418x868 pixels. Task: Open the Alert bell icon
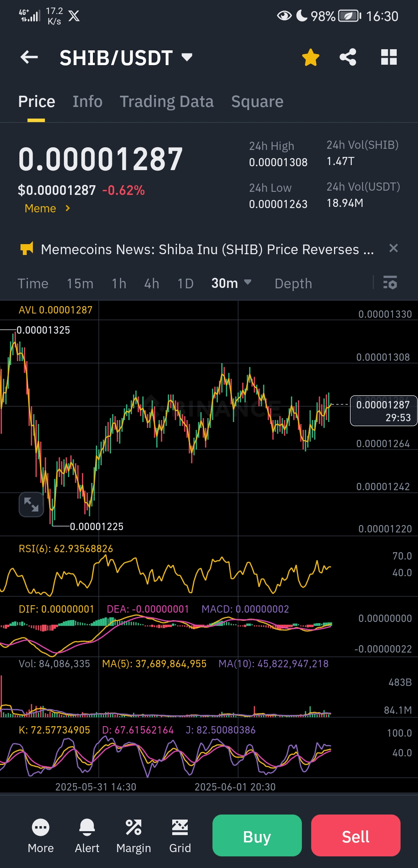pos(87,836)
